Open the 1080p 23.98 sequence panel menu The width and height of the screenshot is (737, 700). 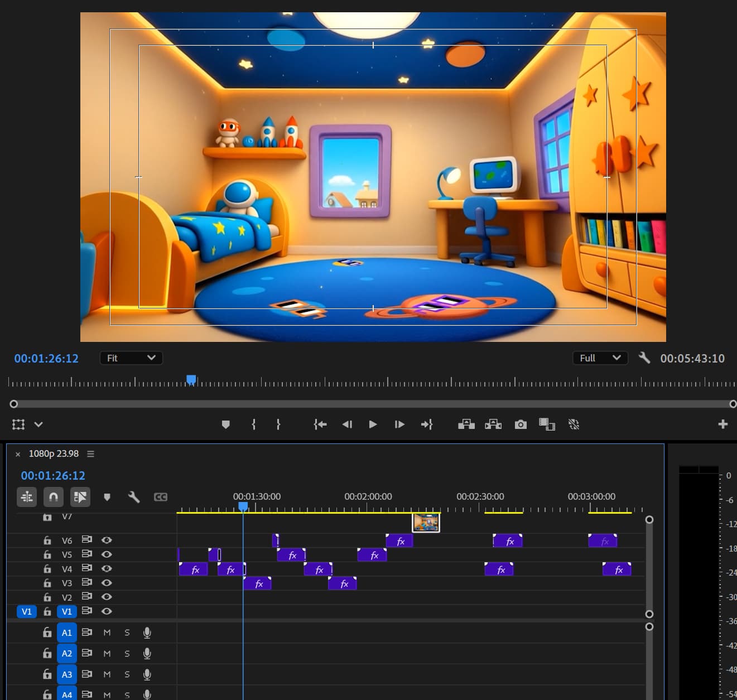pos(90,454)
